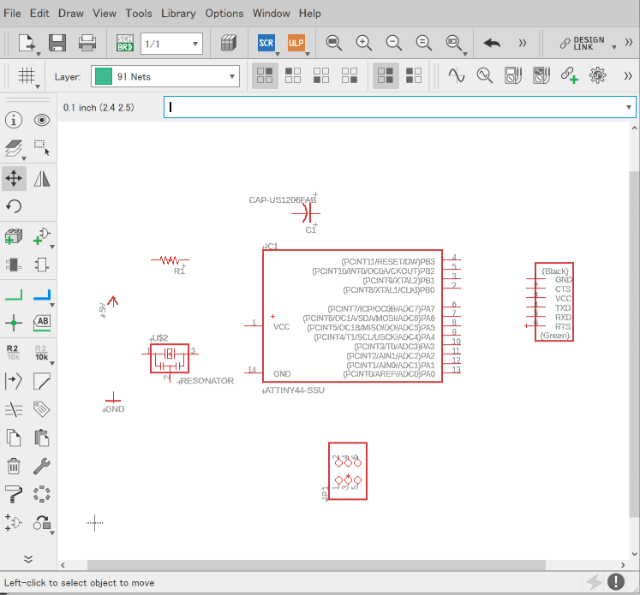Open the Help menu
The image size is (640, 595).
(x=310, y=13)
